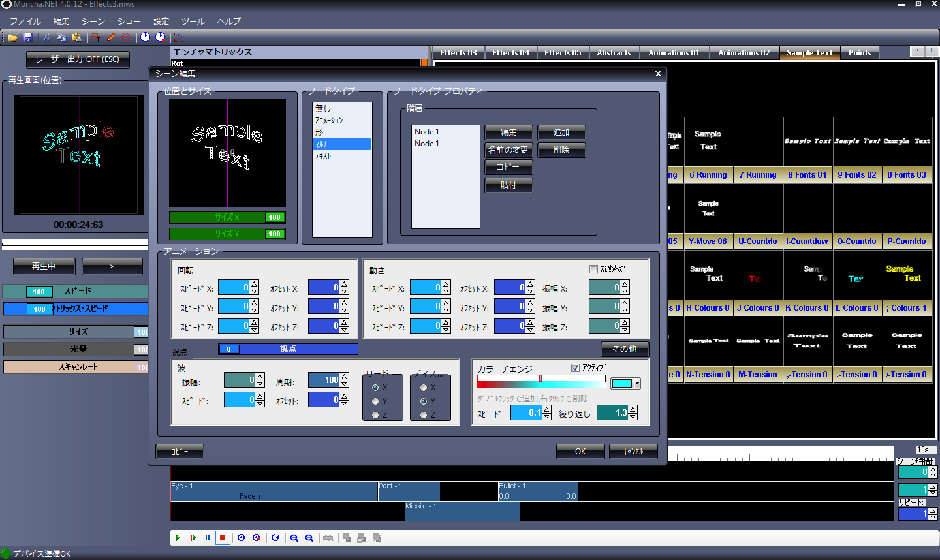This screenshot has height=560, width=940.
Task: Select マルチ in the node type list
Action: pyautogui.click(x=341, y=144)
